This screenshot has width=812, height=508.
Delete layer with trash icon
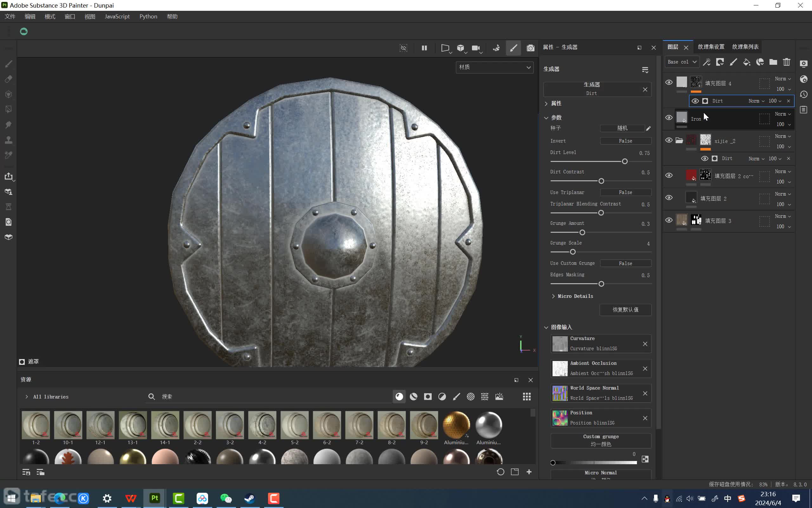pos(787,62)
